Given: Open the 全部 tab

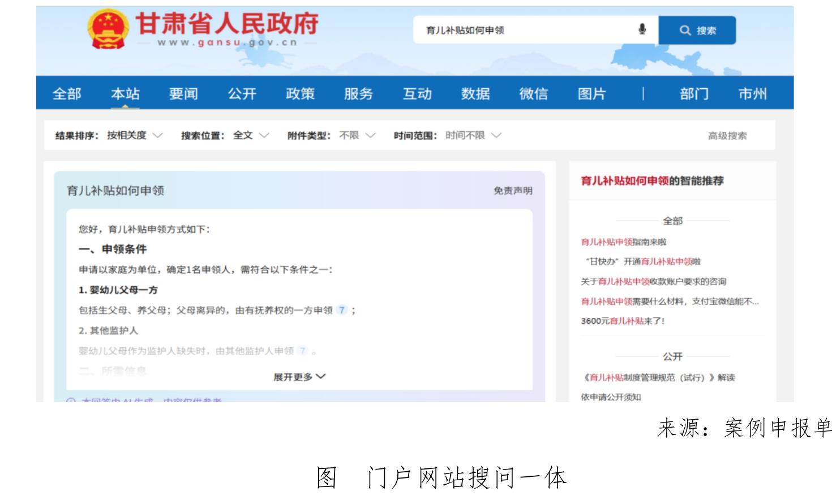Looking at the screenshot, I should (67, 93).
